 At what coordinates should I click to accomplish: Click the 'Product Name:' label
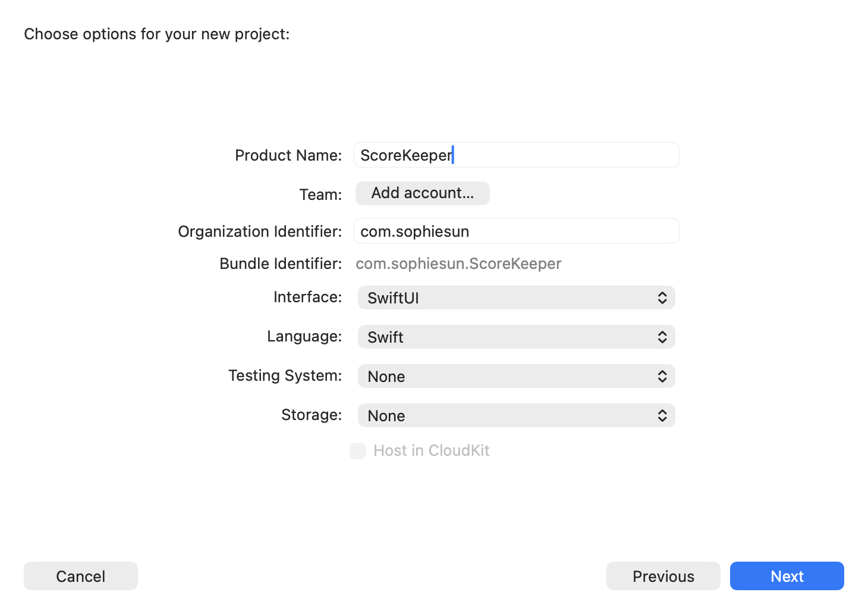point(288,155)
